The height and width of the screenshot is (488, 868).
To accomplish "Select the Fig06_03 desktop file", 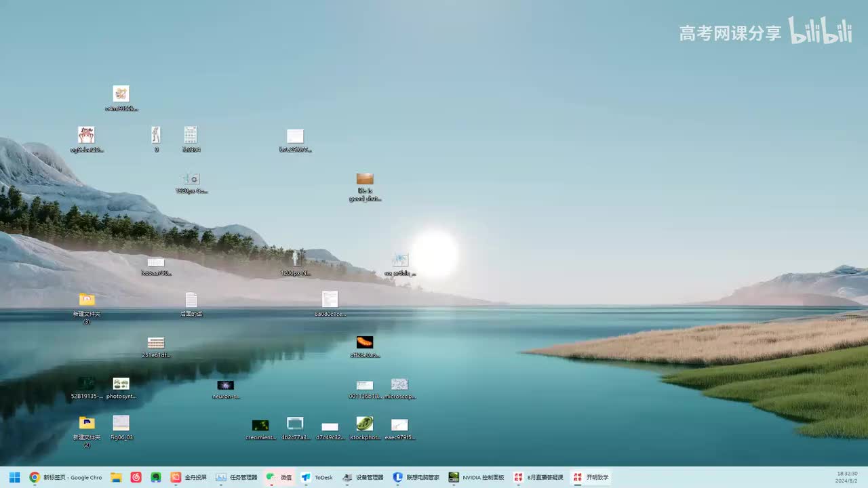I will [x=121, y=428].
